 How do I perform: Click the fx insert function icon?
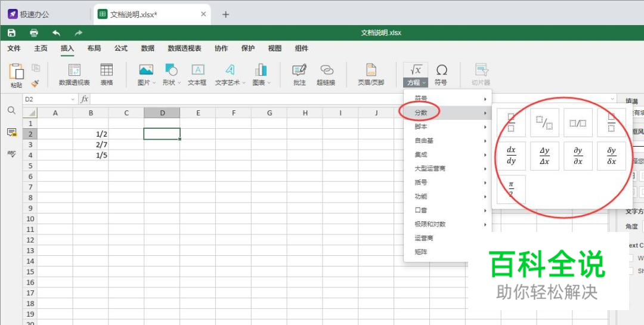84,99
